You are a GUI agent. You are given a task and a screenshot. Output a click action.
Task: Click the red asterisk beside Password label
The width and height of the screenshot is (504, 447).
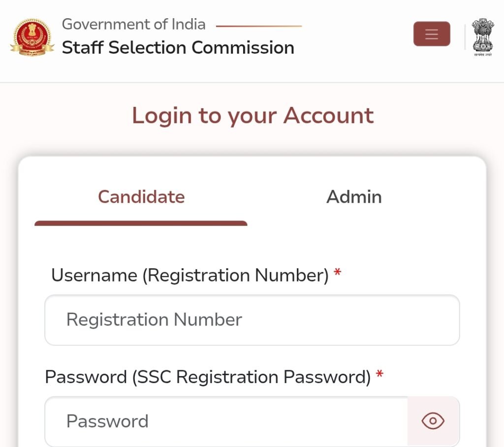[379, 375]
